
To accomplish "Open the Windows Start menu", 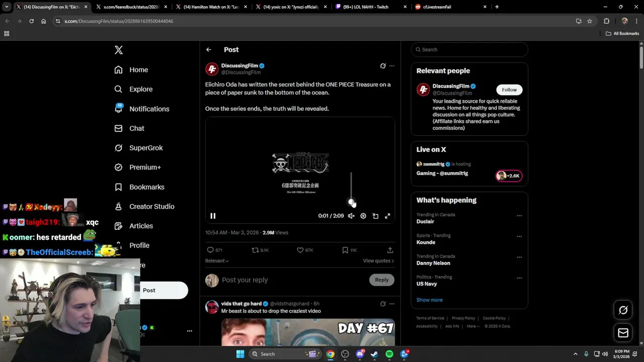I will click(x=240, y=354).
